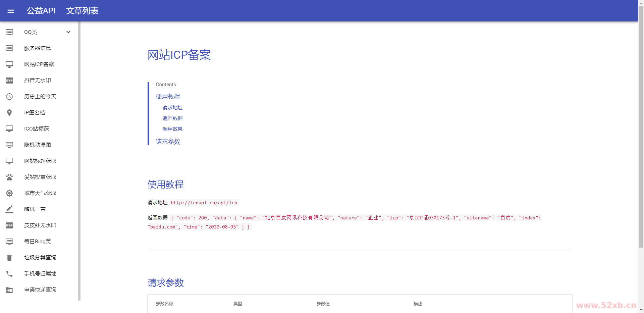The image size is (644, 313).
Task: Click the DVR icon for 抖音无水印
Action: [9, 81]
